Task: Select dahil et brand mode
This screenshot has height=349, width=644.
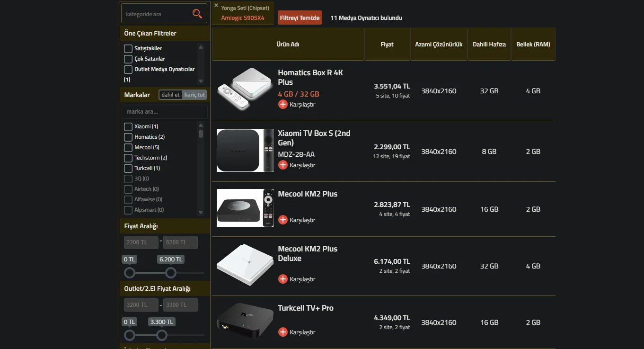Action: tap(170, 95)
